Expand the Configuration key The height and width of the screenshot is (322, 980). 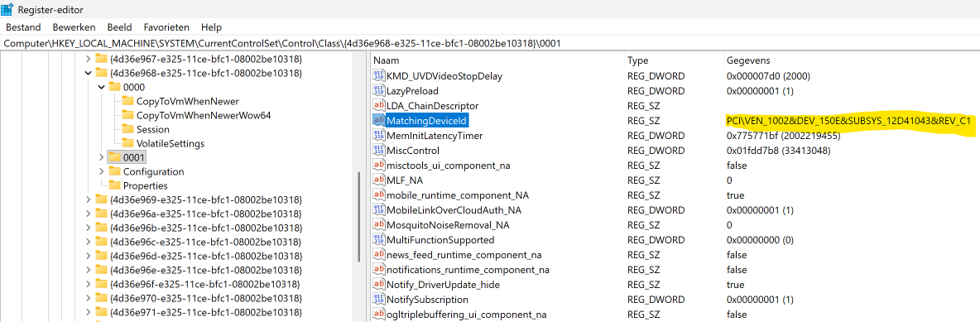click(x=102, y=171)
